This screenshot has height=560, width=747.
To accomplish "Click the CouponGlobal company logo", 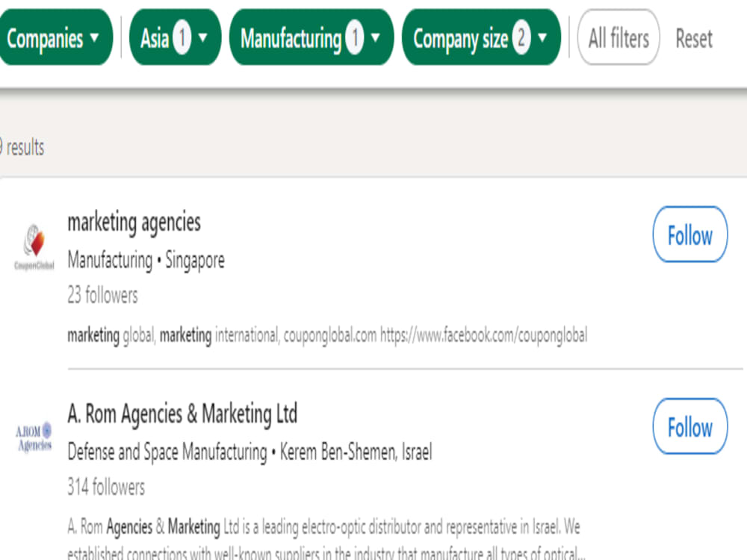I will [x=34, y=246].
